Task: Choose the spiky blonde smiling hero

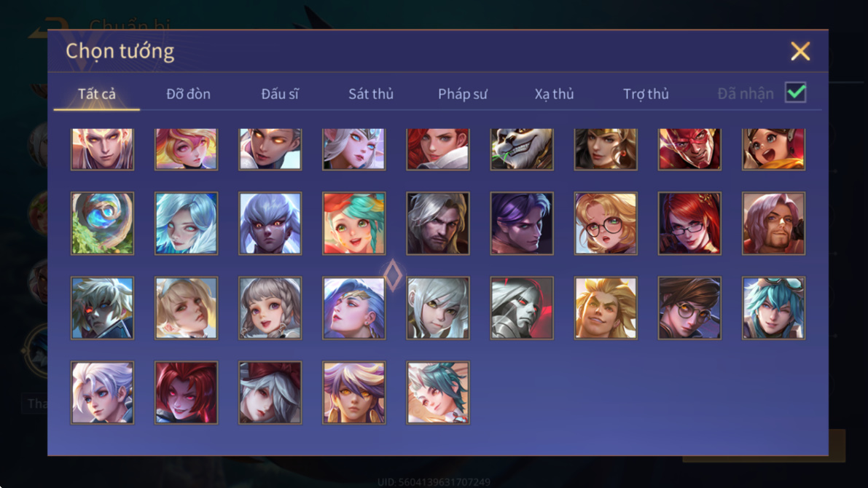Action: [x=606, y=308]
